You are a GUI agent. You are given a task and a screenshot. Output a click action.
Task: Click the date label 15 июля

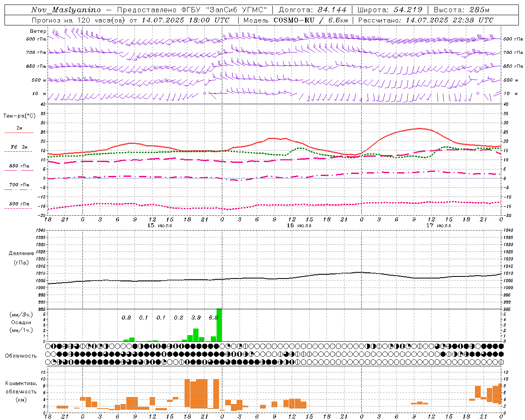pos(160,226)
